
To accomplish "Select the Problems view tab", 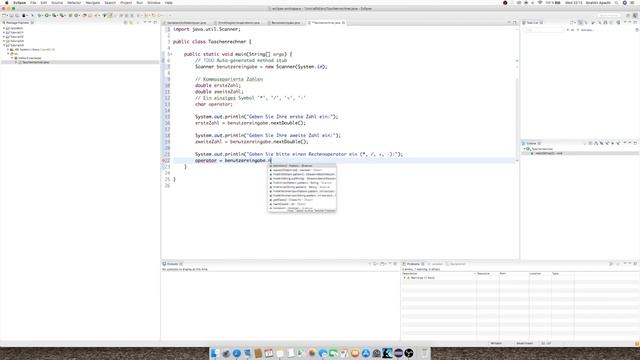I will [x=413, y=264].
